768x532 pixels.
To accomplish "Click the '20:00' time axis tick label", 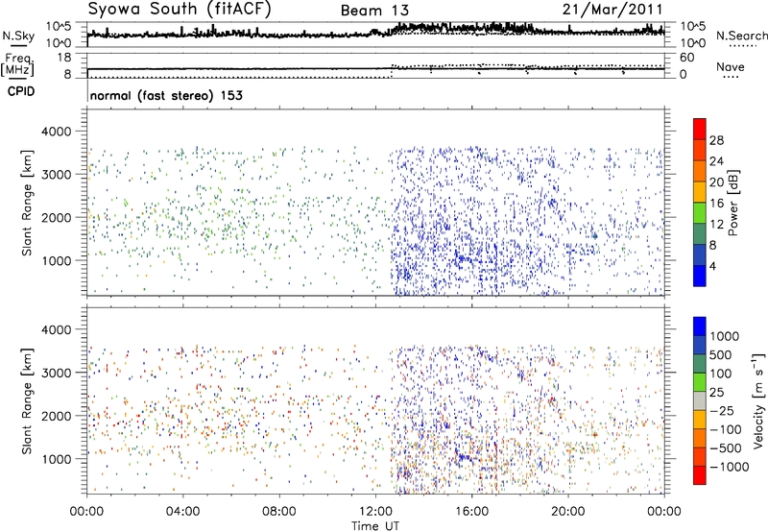I will pyautogui.click(x=568, y=512).
